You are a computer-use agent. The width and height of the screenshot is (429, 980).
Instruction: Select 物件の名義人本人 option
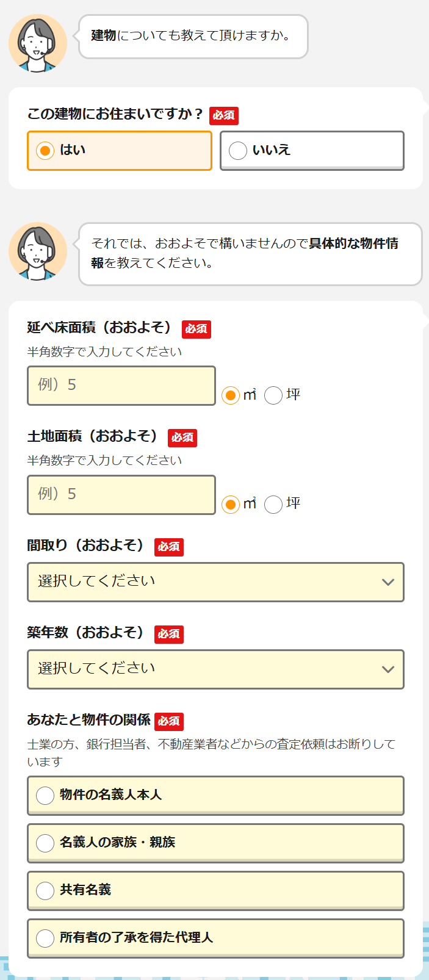[215, 795]
